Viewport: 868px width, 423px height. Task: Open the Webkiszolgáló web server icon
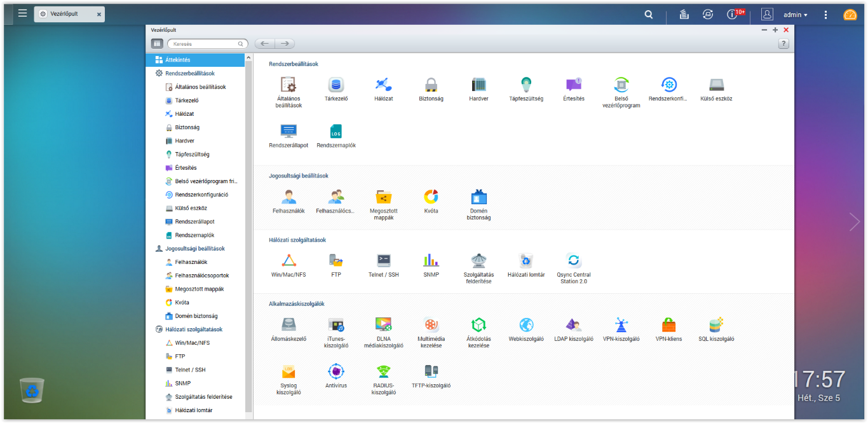526,325
